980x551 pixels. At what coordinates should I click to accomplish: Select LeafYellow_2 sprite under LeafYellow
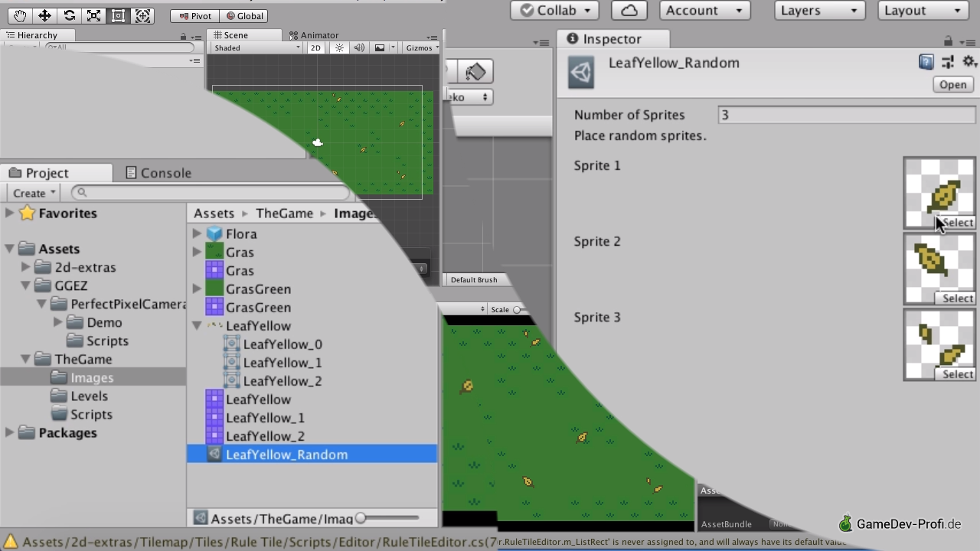[283, 381]
